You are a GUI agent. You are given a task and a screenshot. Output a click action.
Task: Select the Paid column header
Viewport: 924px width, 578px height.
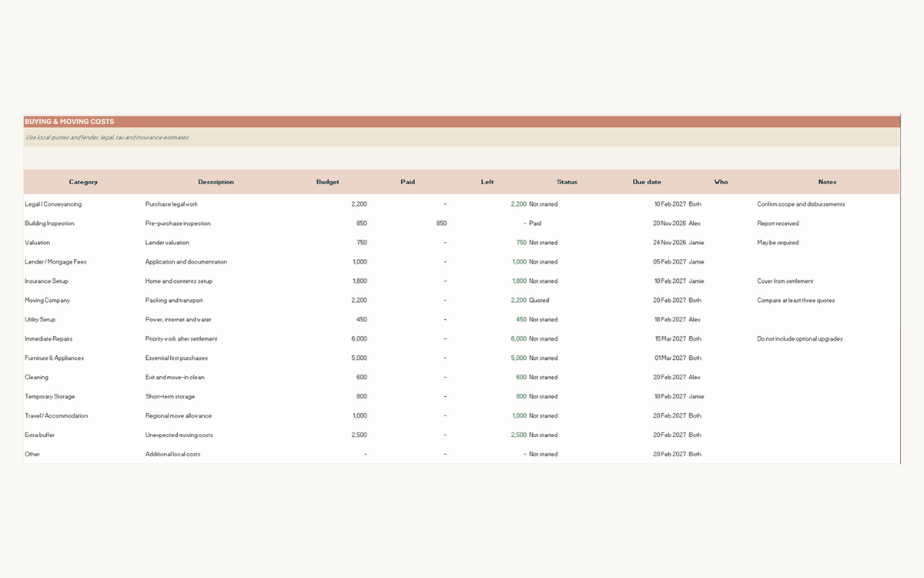(x=408, y=182)
